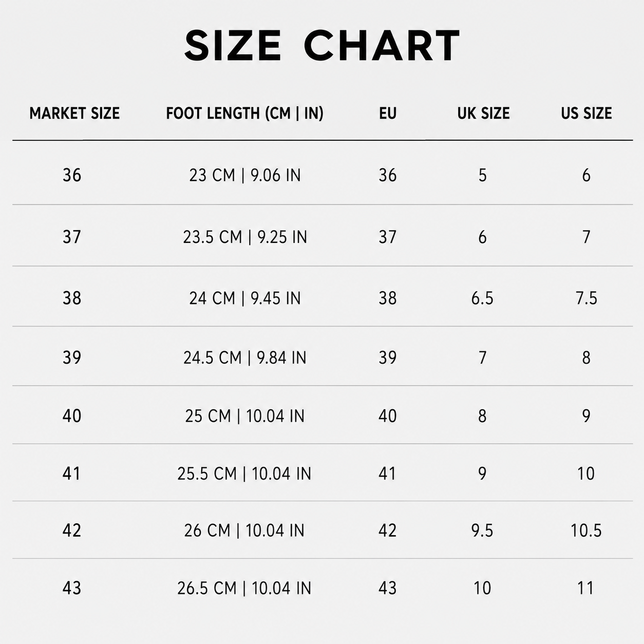The image size is (644, 644).
Task: Select US size 11 value
Action: click(586, 588)
